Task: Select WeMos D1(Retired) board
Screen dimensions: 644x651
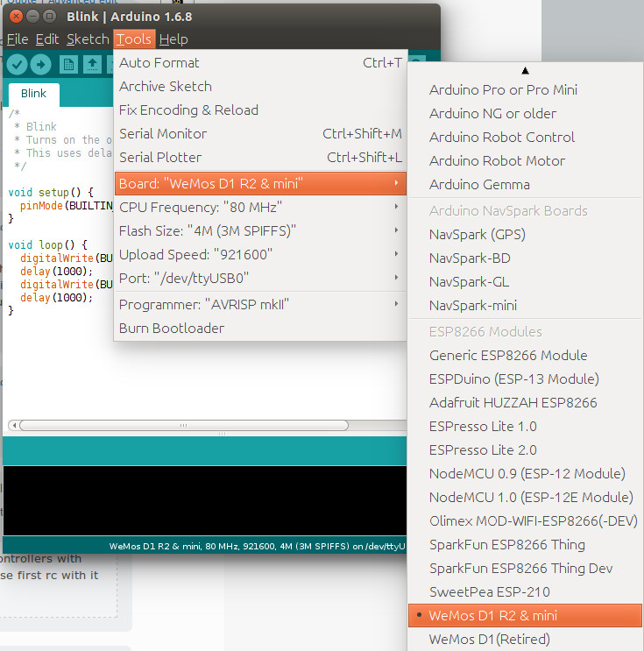Action: (x=525, y=640)
